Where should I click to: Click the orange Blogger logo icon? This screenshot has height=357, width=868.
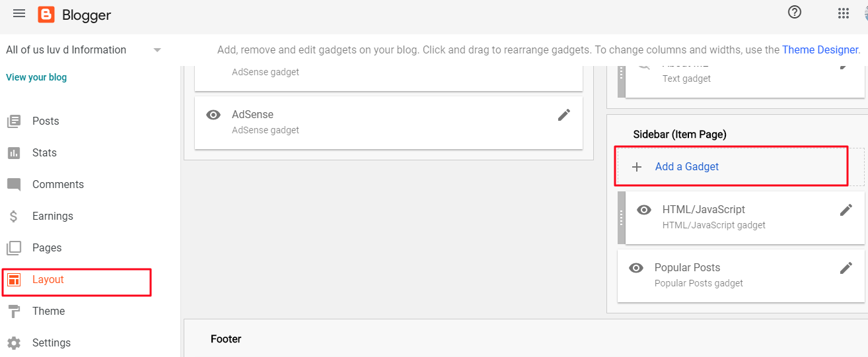[x=46, y=15]
